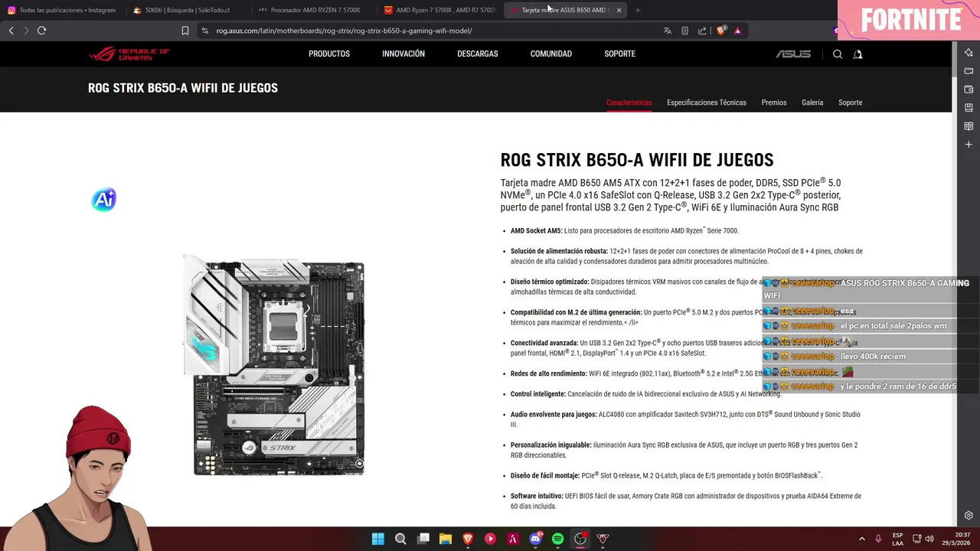Click chat message 'llevo 400k reciem'
This screenshot has width=980, height=551.
coord(873,357)
